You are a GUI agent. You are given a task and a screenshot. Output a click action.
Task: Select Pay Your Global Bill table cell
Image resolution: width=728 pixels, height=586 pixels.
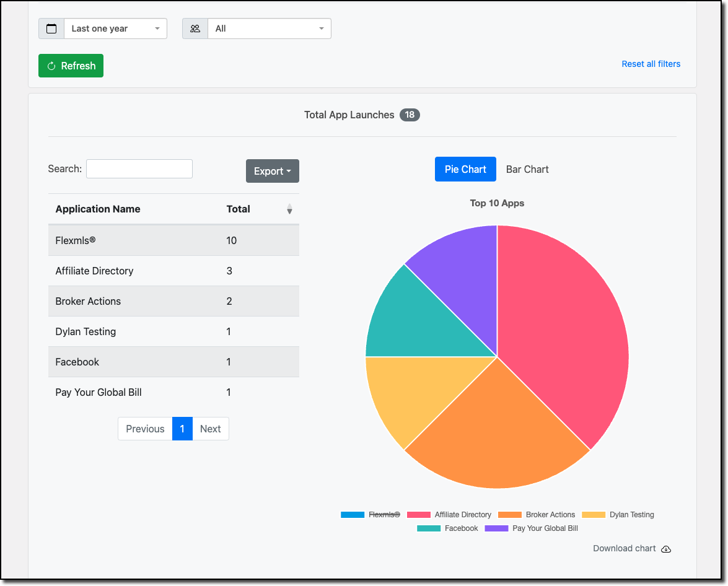99,392
